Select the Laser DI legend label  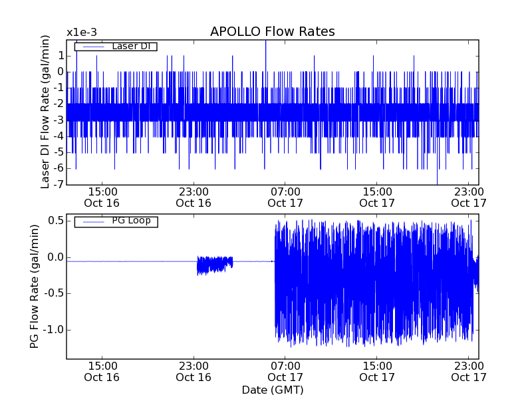130,46
